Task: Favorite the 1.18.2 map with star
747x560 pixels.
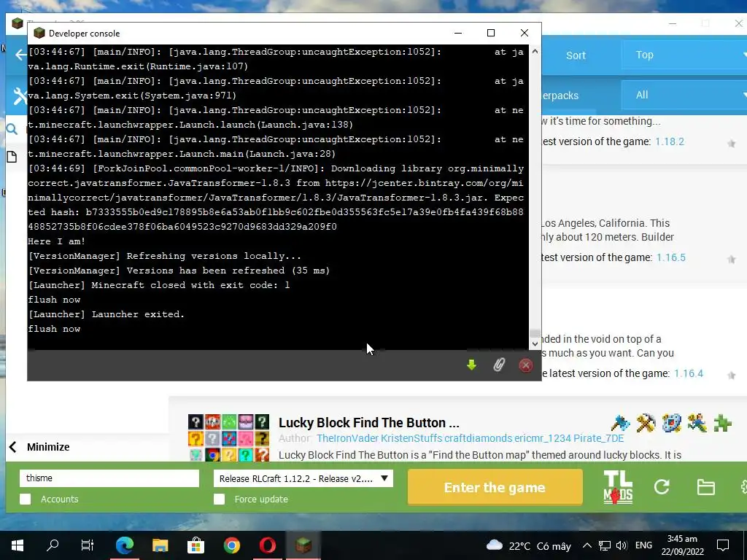Action: pos(731,144)
